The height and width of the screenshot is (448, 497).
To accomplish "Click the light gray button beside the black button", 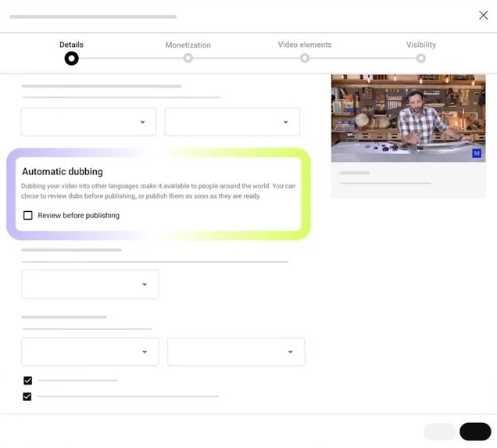I will coord(440,432).
